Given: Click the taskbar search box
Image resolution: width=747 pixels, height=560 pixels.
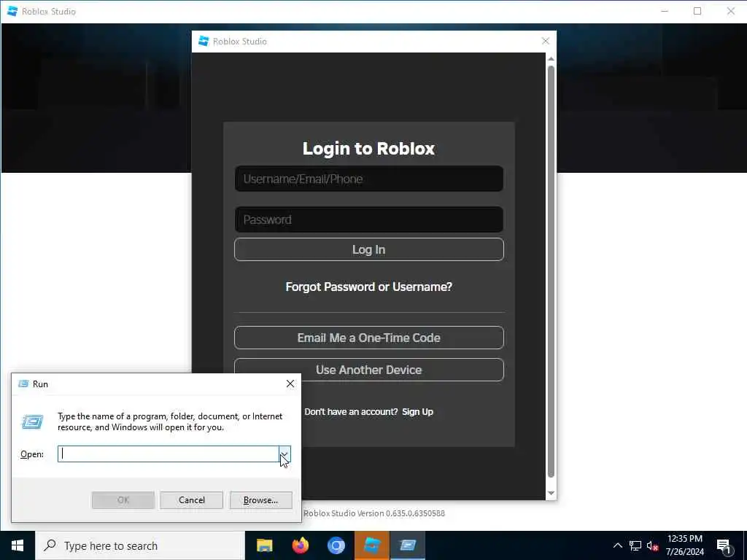Looking at the screenshot, I should click(140, 545).
